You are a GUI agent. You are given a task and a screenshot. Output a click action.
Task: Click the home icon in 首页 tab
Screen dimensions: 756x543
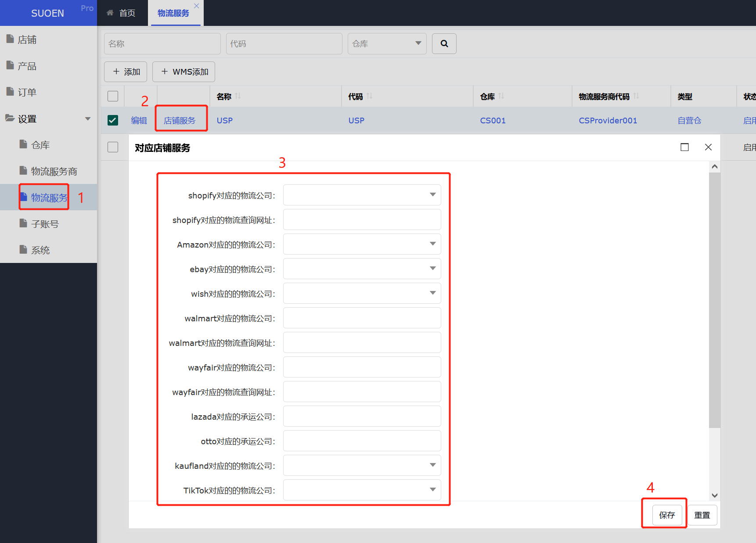(x=110, y=13)
